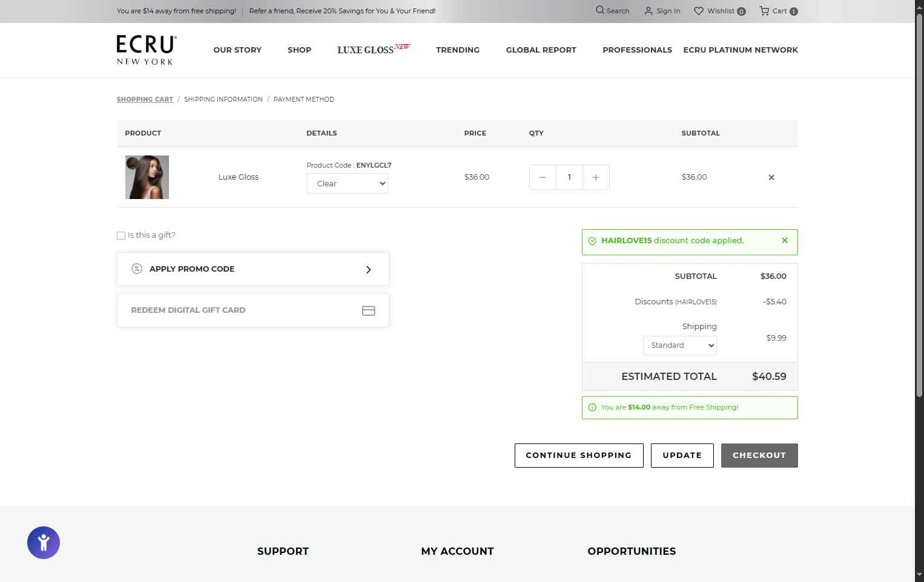Click the -$5.40 discount amount
924x582 pixels.
click(x=774, y=301)
